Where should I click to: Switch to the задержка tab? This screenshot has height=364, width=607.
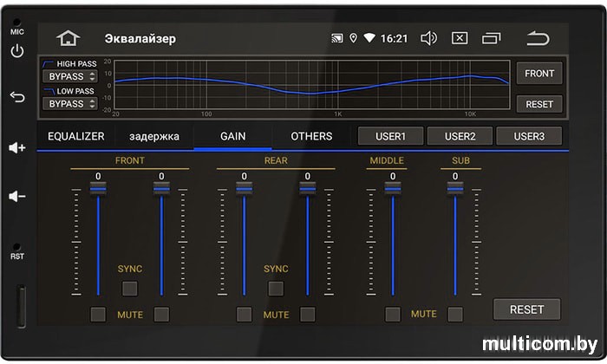click(x=154, y=137)
